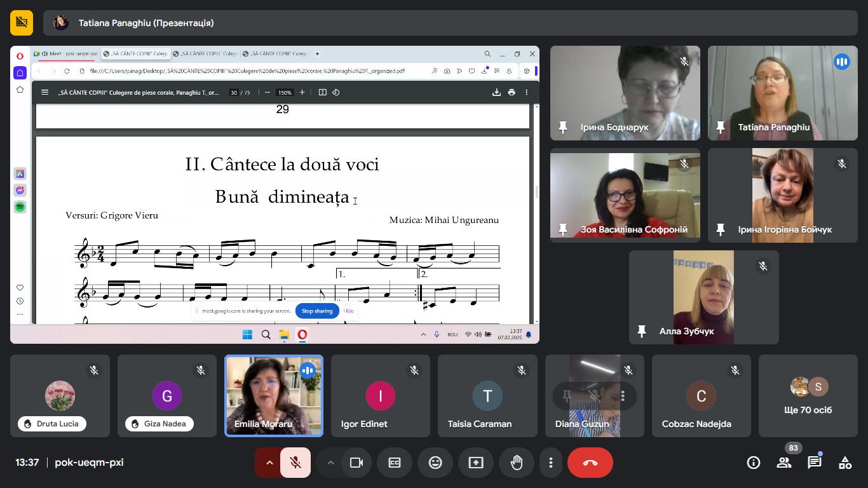Click the Present now screen share icon
868x488 pixels.
coord(476,463)
